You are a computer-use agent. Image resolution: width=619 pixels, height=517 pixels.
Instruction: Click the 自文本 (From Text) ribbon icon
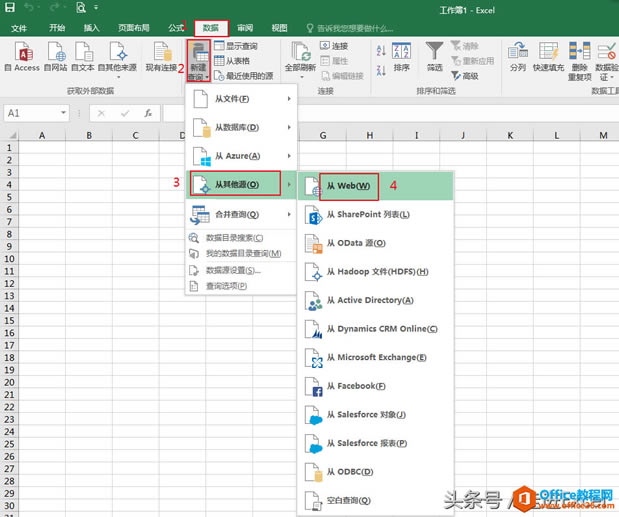click(x=83, y=57)
